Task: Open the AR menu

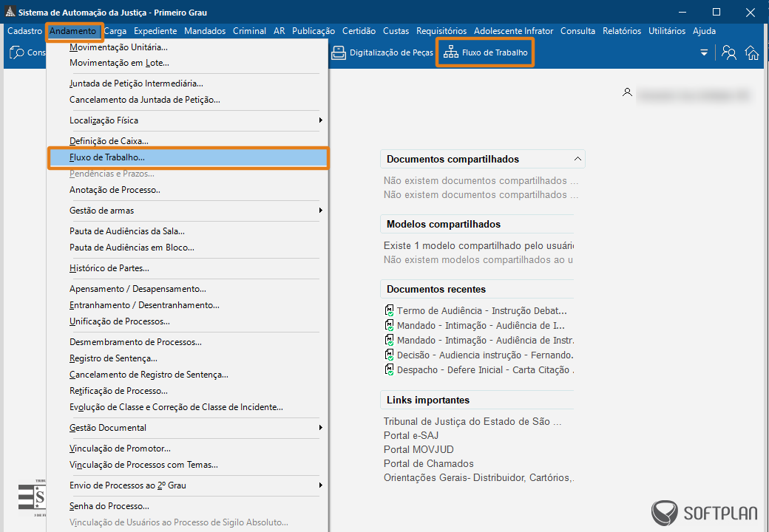Action: click(279, 31)
